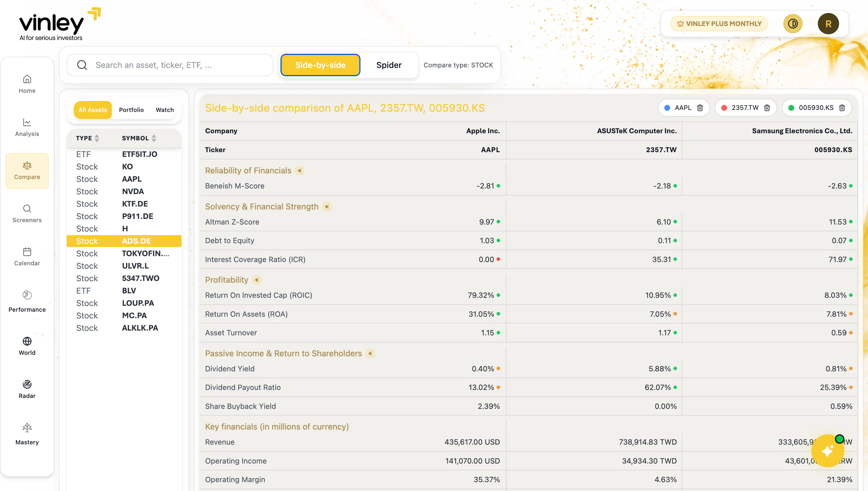Select the MC.PA stock row
The image size is (868, 491).
click(124, 316)
